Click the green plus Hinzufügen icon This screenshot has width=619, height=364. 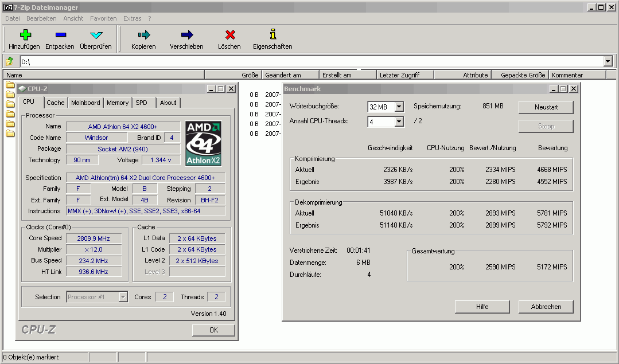25,35
